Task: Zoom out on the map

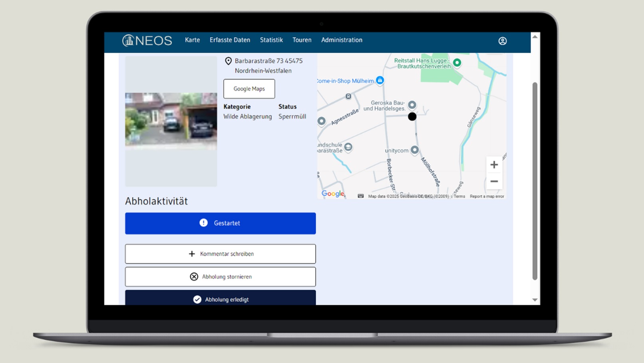Action: [x=494, y=181]
